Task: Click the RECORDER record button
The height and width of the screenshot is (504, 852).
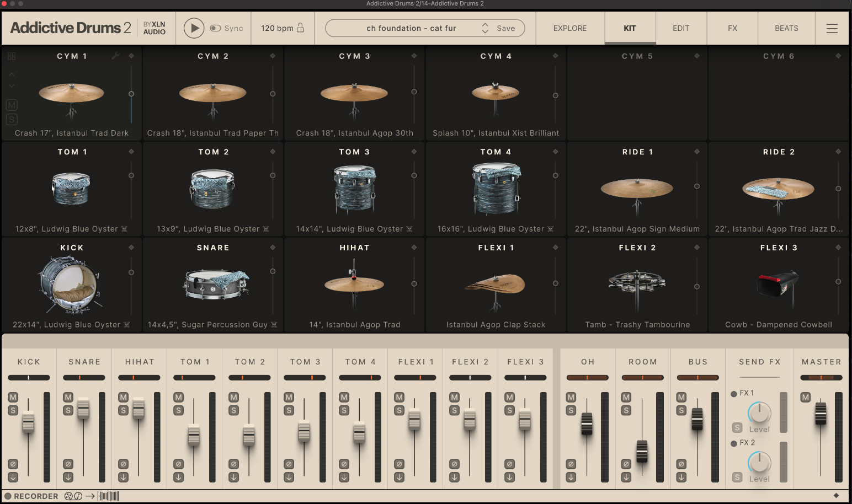Action: tap(8, 496)
